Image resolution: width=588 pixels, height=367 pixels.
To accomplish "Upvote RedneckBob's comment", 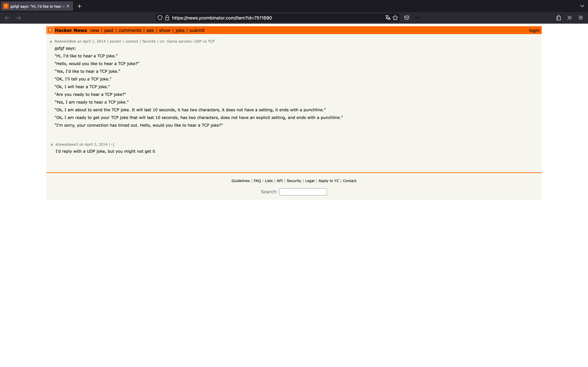I will point(51,41).
